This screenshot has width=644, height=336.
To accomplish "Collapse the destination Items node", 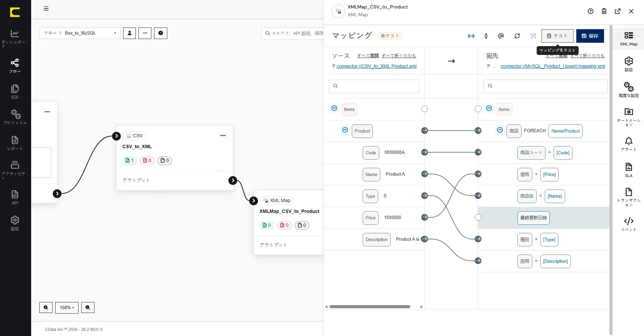I will coord(489,108).
